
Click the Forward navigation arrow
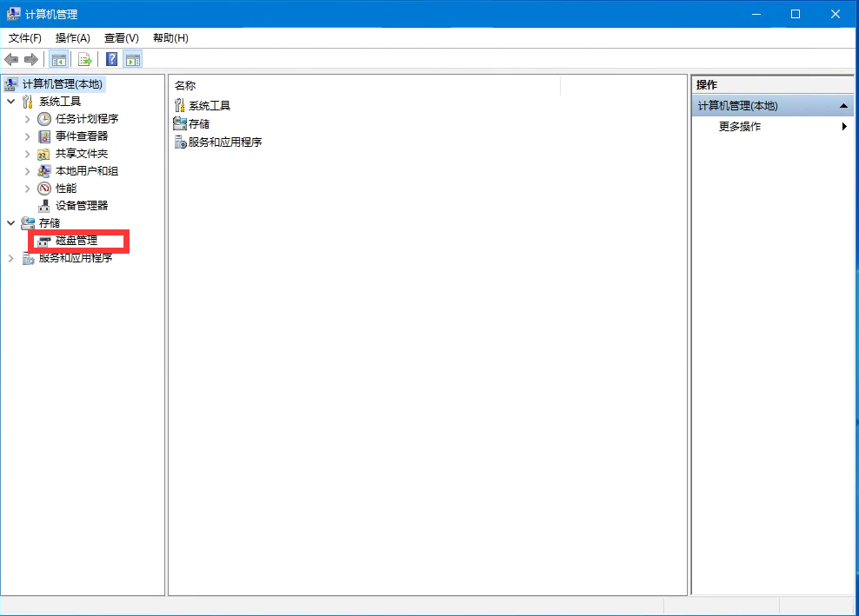[30, 59]
